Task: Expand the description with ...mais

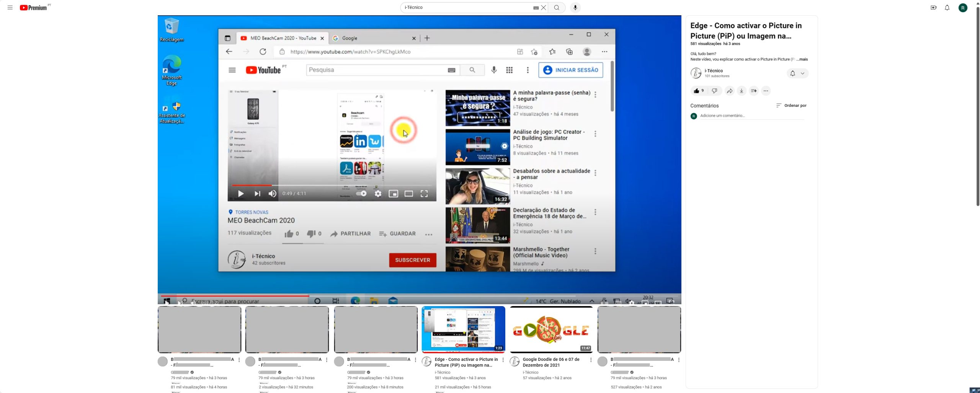Action: coord(802,59)
